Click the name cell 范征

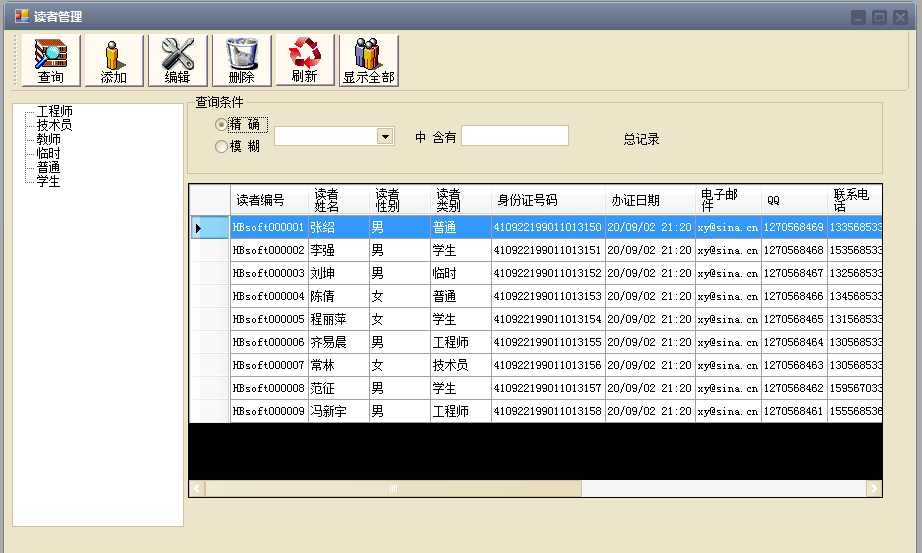coord(339,388)
